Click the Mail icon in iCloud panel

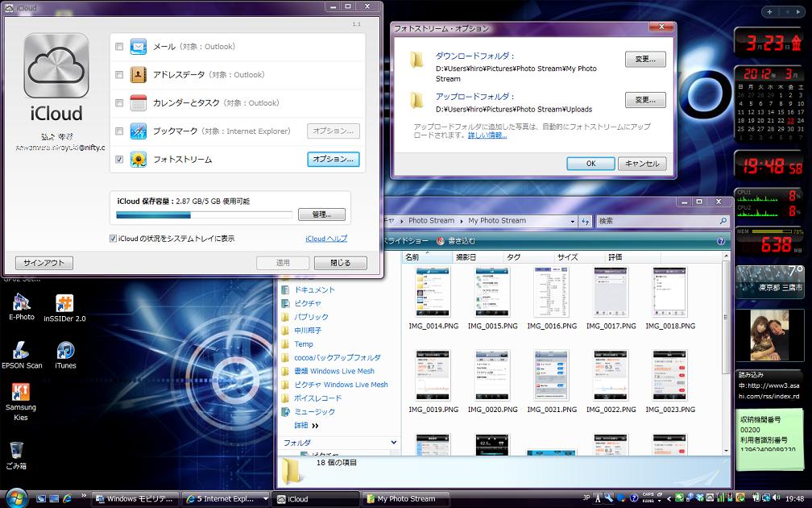[139, 47]
